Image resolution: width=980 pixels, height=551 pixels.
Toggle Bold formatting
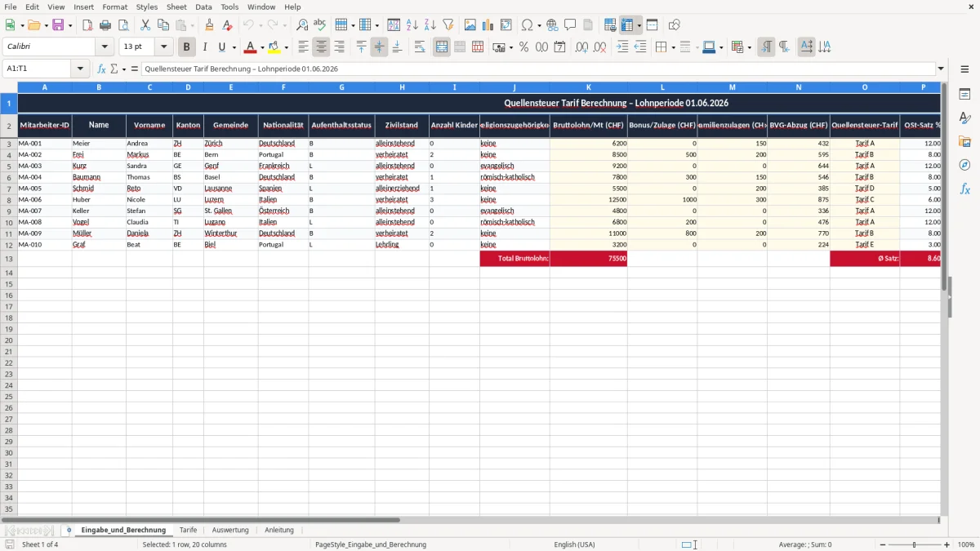[x=186, y=47]
